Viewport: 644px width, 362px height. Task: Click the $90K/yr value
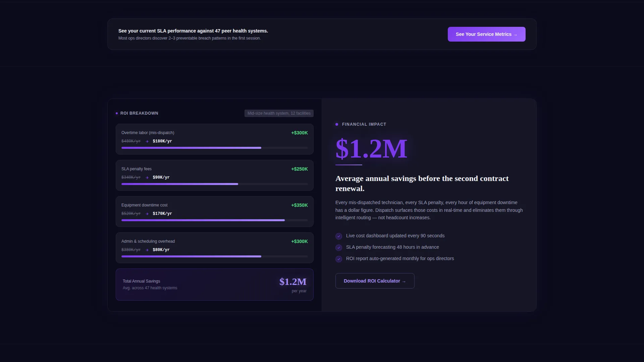click(x=161, y=177)
